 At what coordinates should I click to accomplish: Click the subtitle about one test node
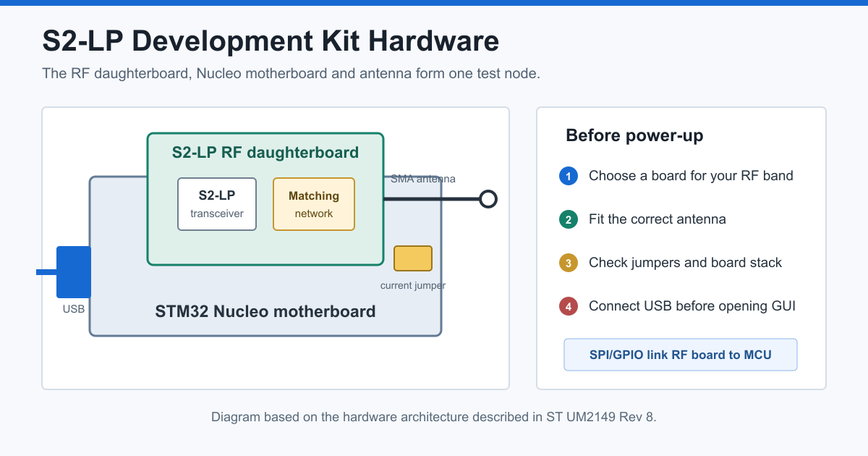click(x=292, y=74)
